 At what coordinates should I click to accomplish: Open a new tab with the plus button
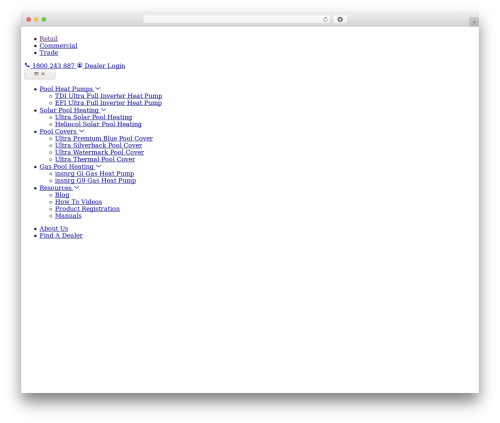pyautogui.click(x=474, y=22)
